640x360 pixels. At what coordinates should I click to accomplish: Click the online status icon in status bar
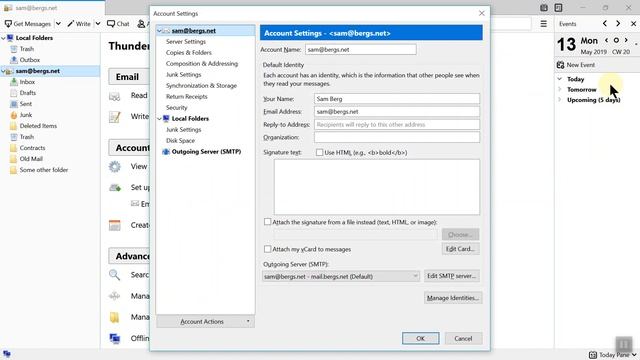(7, 354)
